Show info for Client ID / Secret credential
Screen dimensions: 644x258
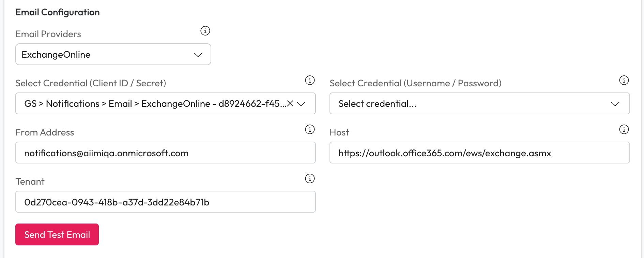click(310, 80)
